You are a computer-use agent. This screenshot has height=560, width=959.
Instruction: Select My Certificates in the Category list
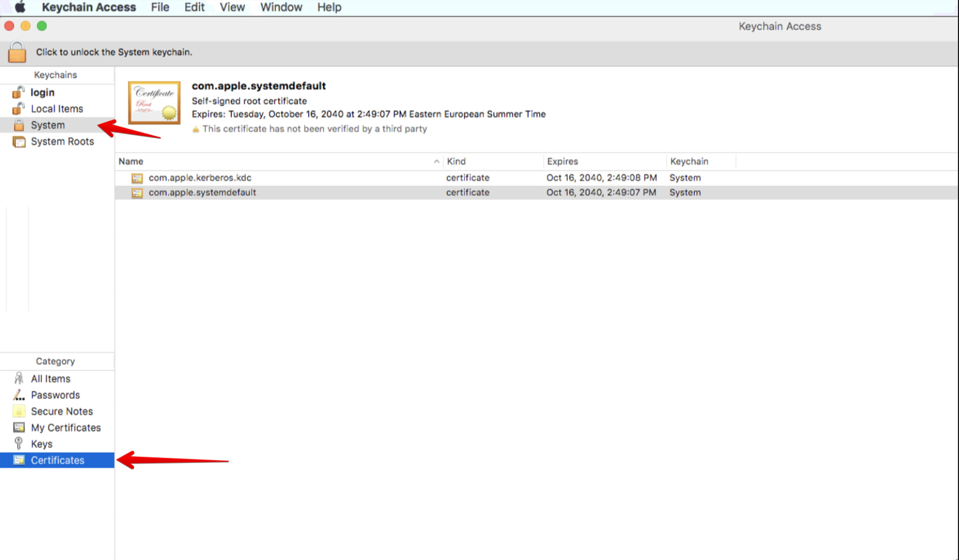click(66, 427)
